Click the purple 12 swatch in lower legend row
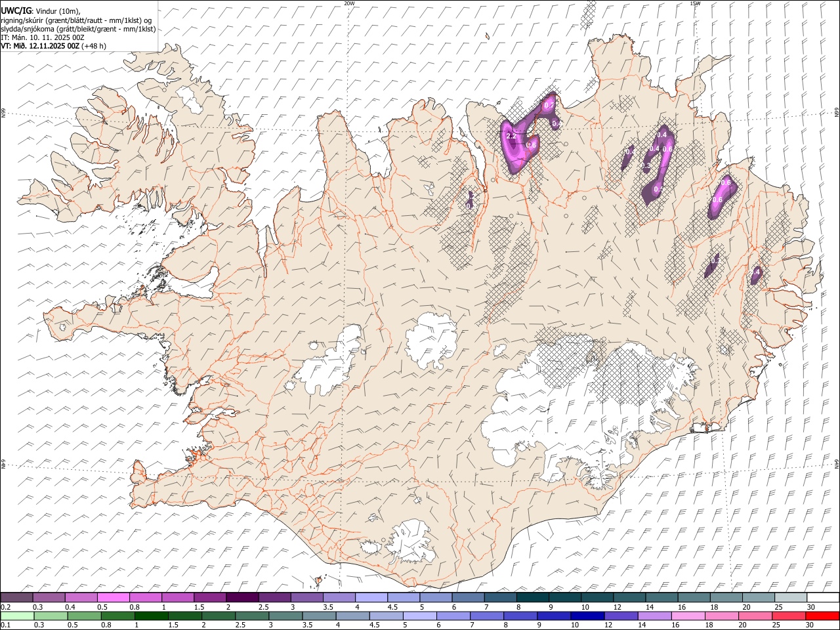 pos(621,616)
